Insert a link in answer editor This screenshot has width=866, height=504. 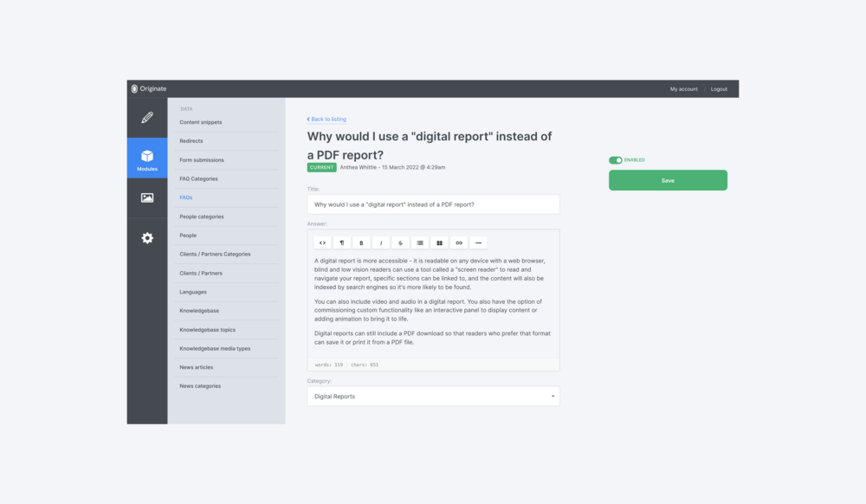(459, 242)
